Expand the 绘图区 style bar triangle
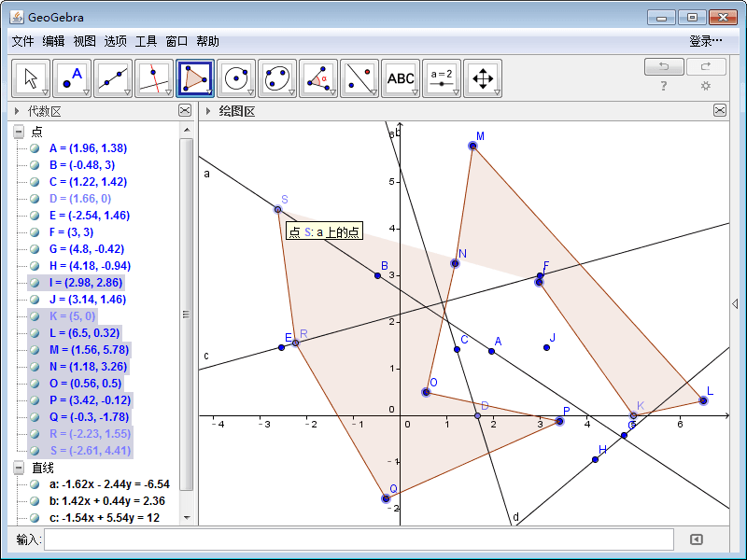This screenshot has width=747, height=560. click(208, 111)
